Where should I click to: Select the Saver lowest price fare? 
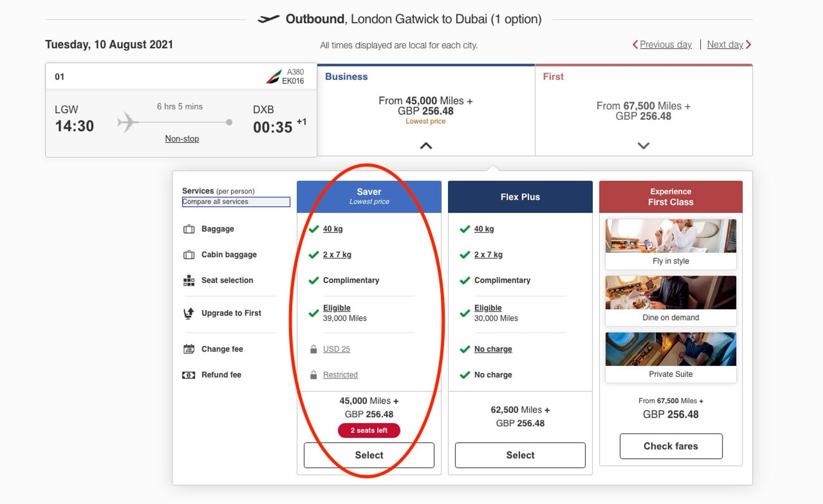tap(370, 454)
